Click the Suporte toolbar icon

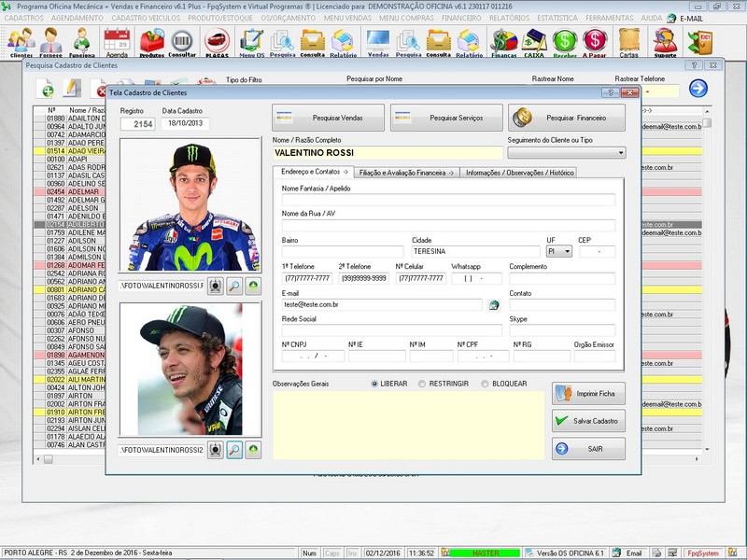[x=665, y=41]
